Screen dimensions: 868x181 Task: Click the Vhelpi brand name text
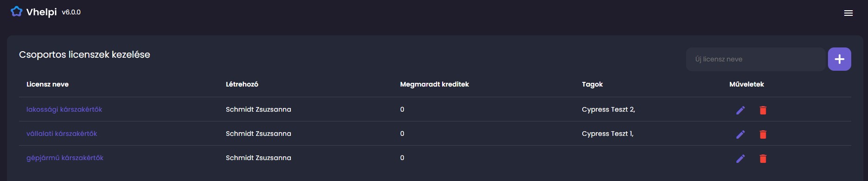point(41,12)
